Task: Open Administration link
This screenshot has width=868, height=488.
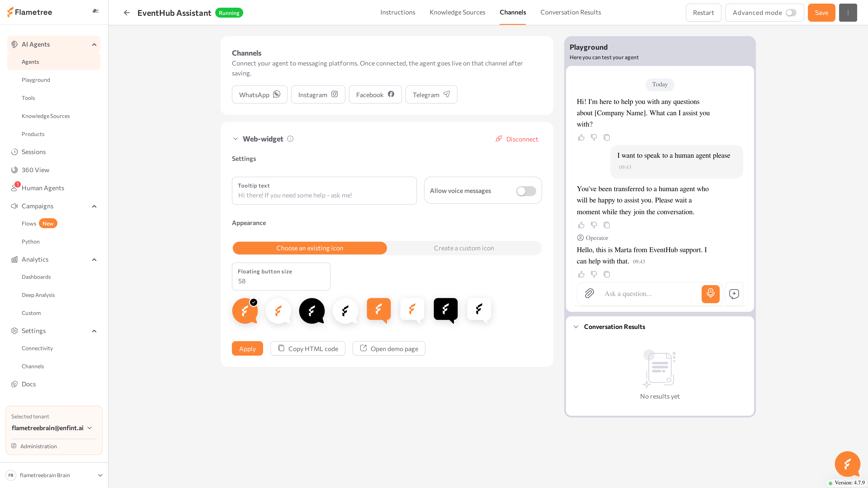Action: pyautogui.click(x=38, y=446)
